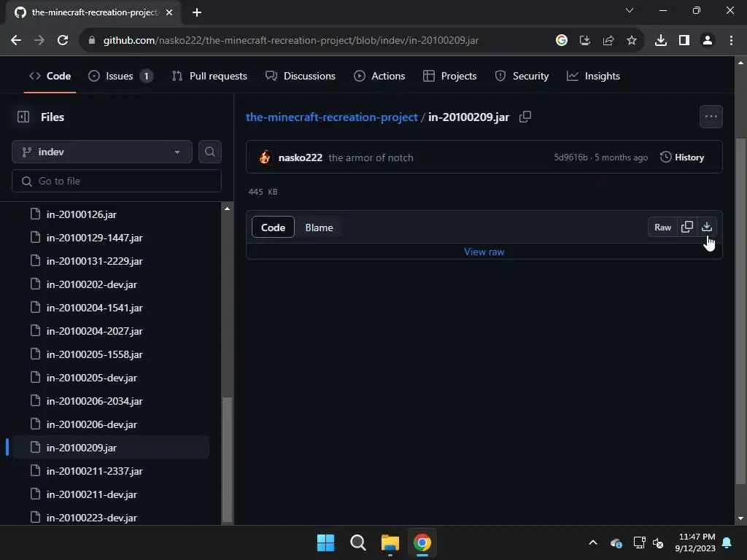Open the more file actions ellipsis button
Image resolution: width=747 pixels, height=560 pixels.
click(711, 117)
